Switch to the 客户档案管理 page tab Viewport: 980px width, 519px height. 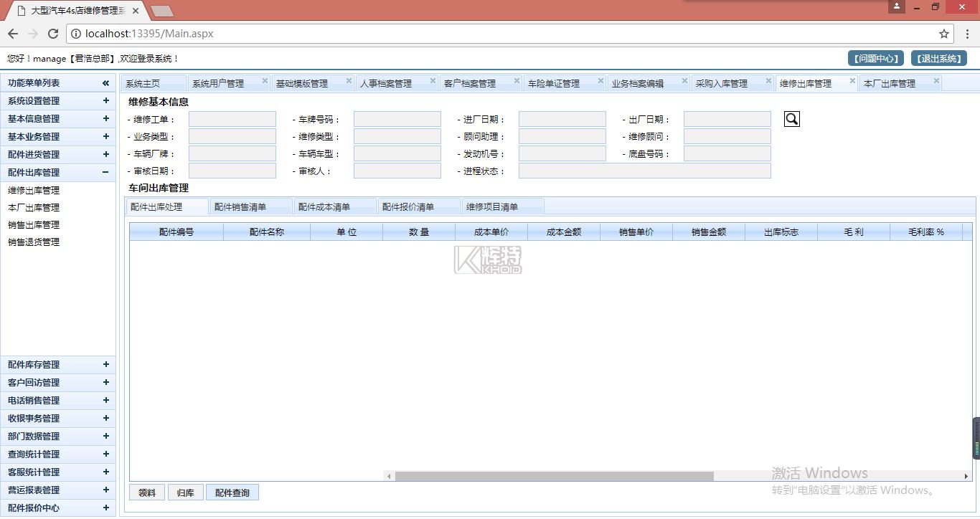(x=470, y=84)
